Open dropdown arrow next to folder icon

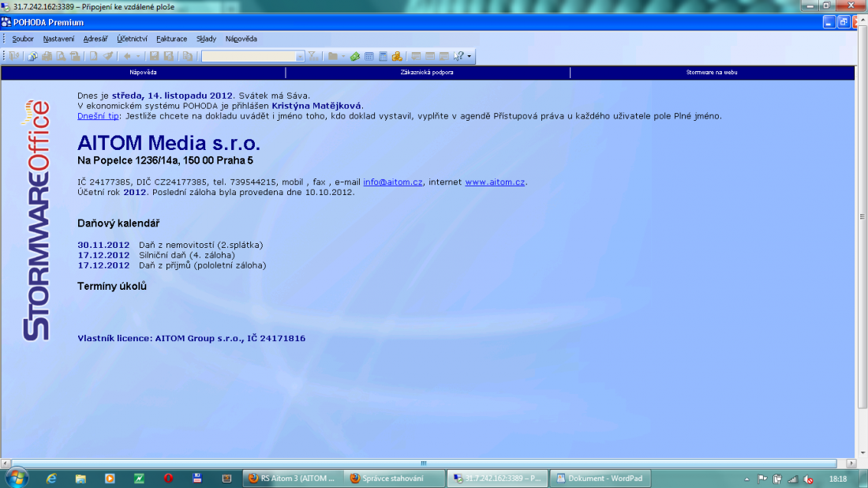pyautogui.click(x=343, y=56)
